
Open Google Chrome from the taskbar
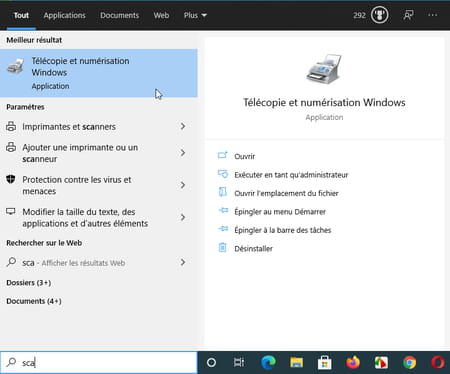point(410,362)
